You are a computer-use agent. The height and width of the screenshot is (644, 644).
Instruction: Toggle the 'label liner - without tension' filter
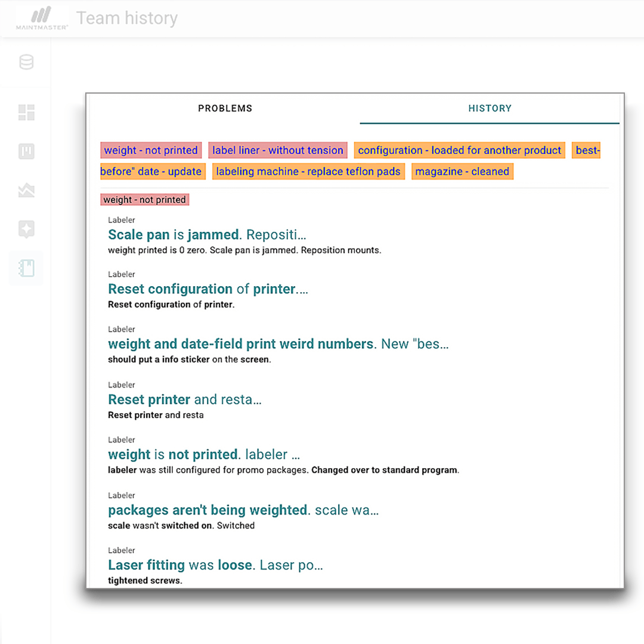pyautogui.click(x=277, y=150)
